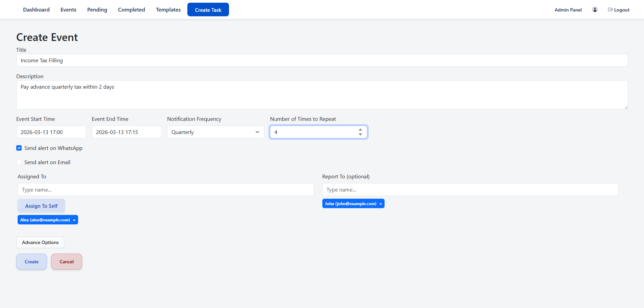Click the Assign To Self button
This screenshot has height=308, width=644.
tap(41, 206)
